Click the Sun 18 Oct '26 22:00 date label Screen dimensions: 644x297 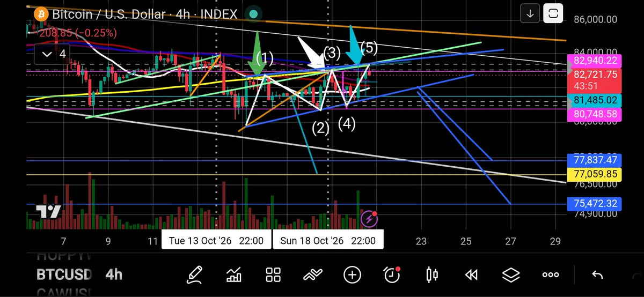(328, 241)
